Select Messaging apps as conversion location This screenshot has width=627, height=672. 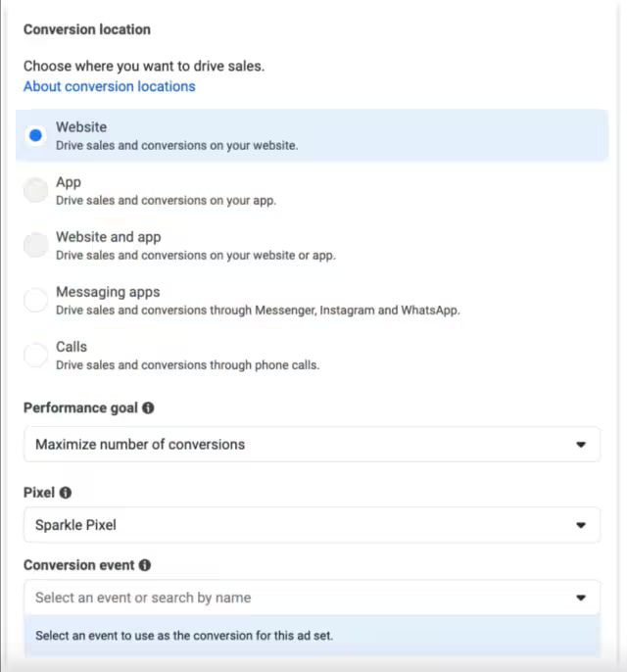click(35, 300)
